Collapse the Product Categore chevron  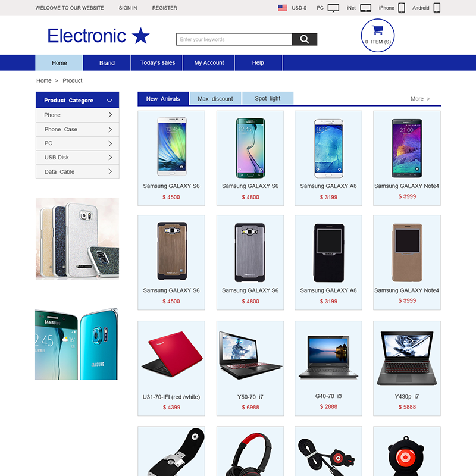coord(109,101)
